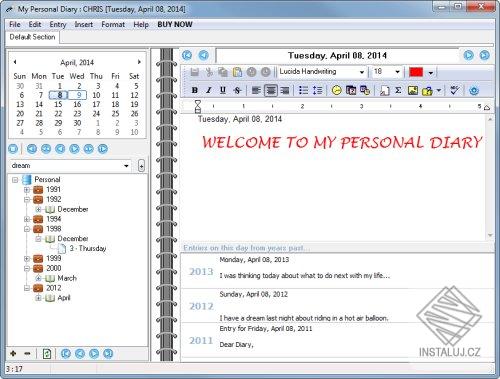This screenshot has width=500, height=379.
Task: Go to previous month in calendar
Action: pos(15,62)
